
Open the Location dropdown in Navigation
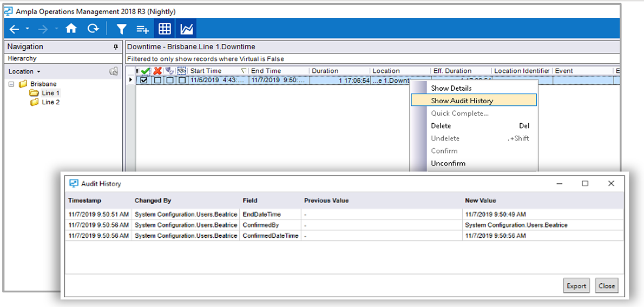[x=24, y=71]
